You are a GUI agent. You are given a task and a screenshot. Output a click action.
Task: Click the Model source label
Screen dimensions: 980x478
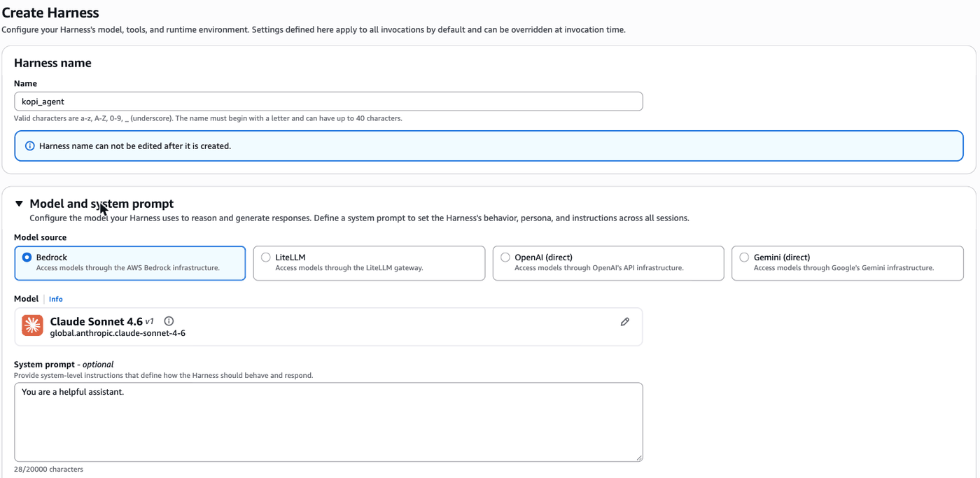[41, 237]
